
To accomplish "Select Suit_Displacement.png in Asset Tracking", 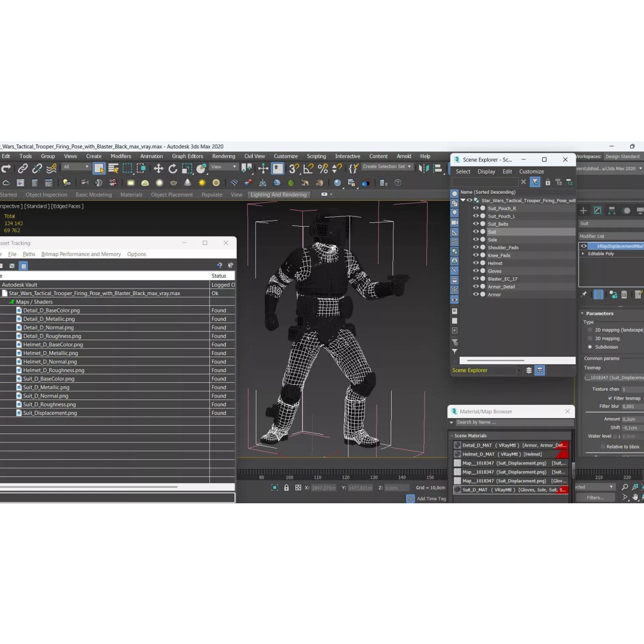I will click(x=49, y=413).
